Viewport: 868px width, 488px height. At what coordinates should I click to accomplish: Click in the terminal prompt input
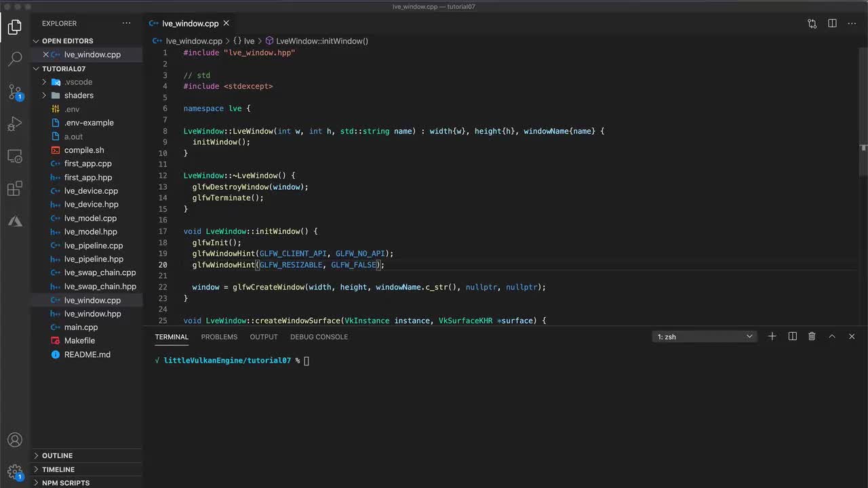[x=307, y=361]
